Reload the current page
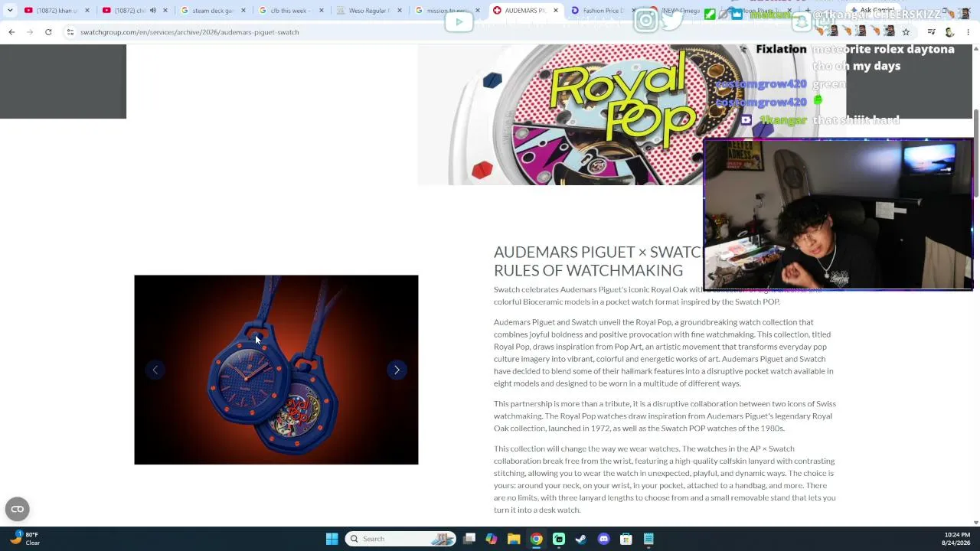This screenshot has height=551, width=980. point(48,32)
